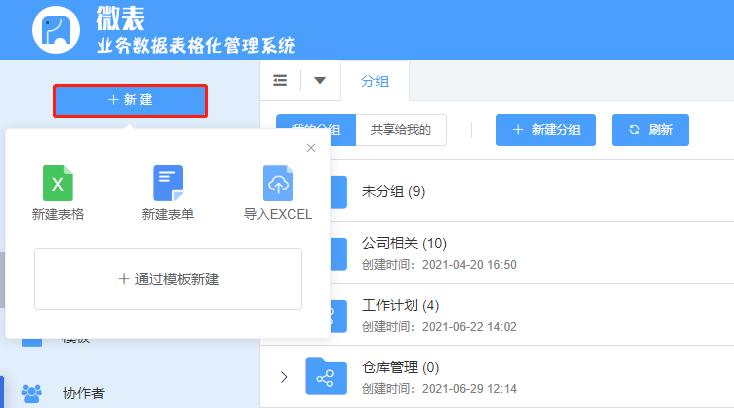Open the 工作计划 (4) group

pos(400,306)
